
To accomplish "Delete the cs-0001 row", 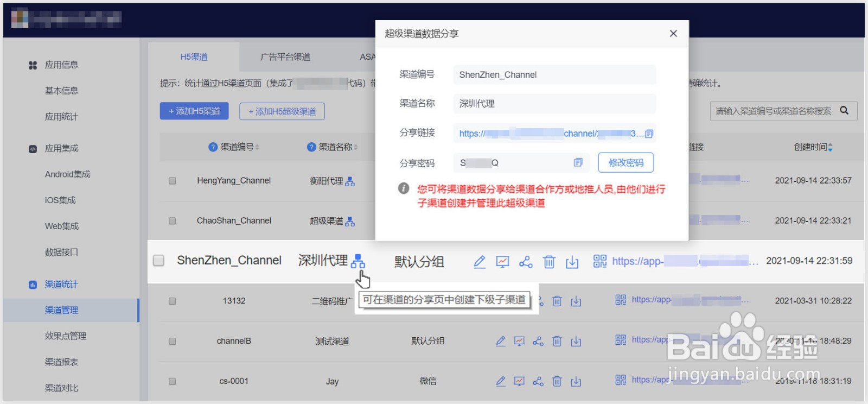I will point(557,382).
